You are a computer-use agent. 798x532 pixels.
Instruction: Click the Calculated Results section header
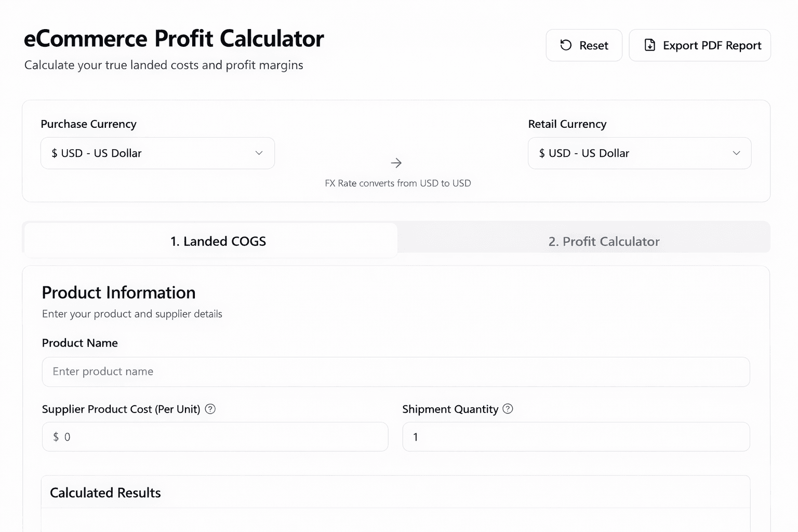pos(105,492)
